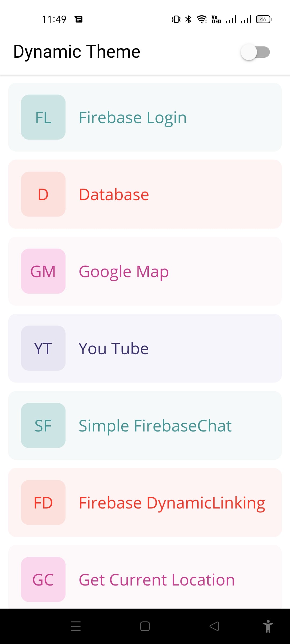Open the Database list entry
Screen dimensions: 290x644
tap(114, 195)
